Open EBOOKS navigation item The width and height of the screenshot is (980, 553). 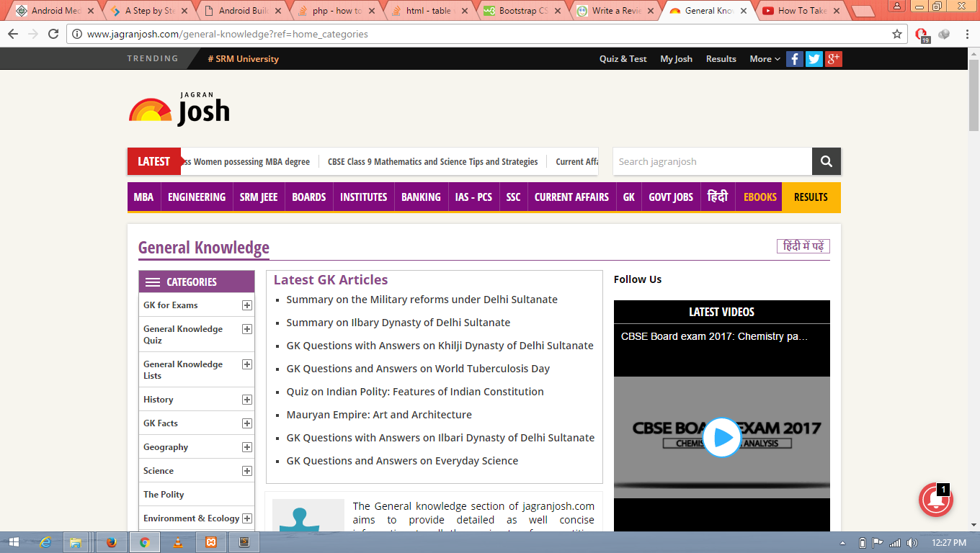[760, 197]
